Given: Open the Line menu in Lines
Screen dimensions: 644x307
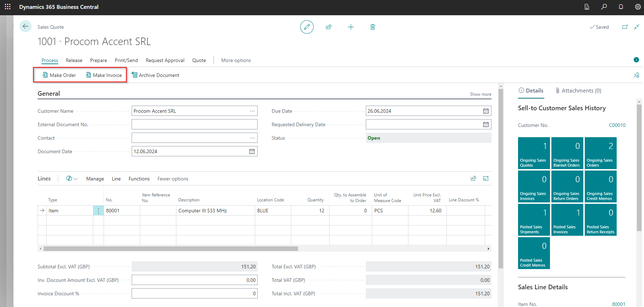Looking at the screenshot, I should point(116,179).
